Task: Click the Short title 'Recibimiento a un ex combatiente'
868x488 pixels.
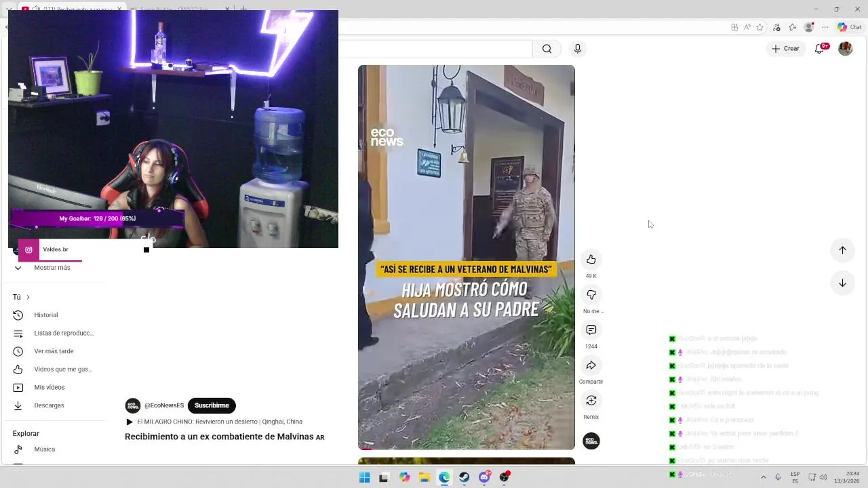Action: click(x=219, y=437)
